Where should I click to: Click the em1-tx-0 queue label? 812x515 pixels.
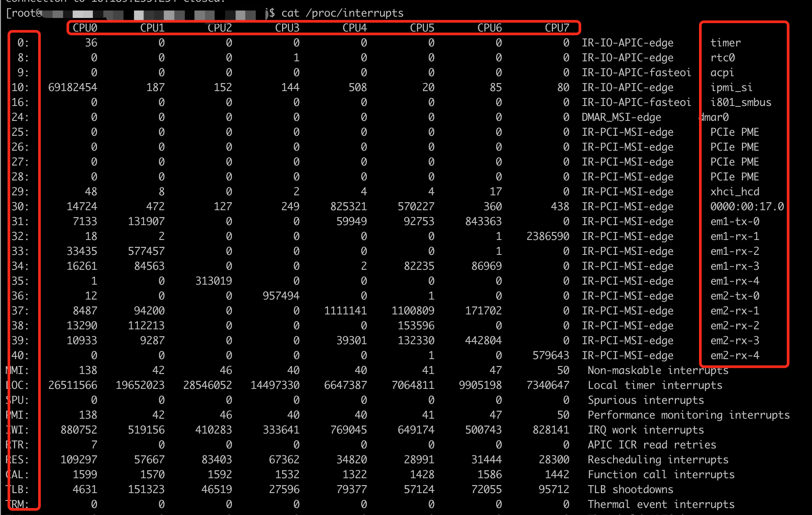[734, 221]
